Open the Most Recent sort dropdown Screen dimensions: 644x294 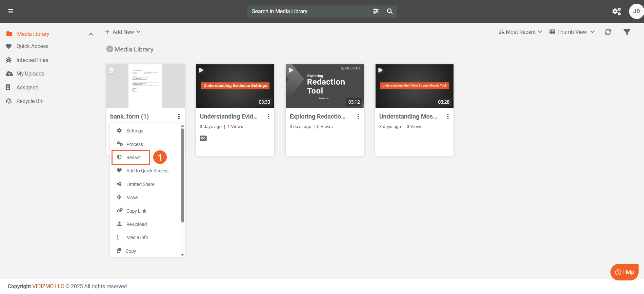(520, 32)
